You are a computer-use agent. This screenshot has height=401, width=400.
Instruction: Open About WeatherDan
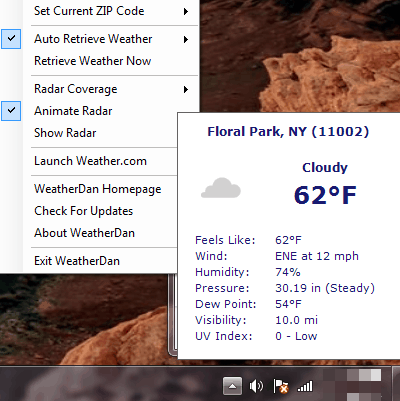tap(84, 233)
